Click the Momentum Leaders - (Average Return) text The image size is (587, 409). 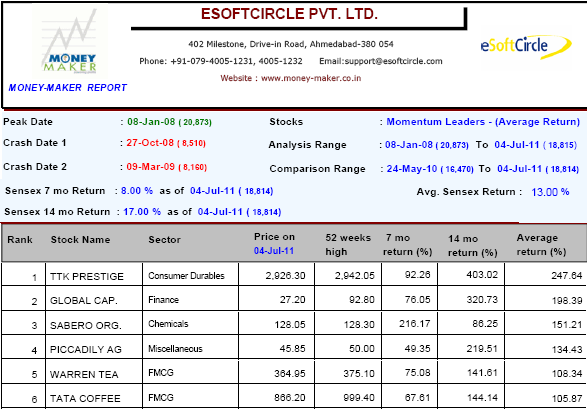(x=483, y=122)
